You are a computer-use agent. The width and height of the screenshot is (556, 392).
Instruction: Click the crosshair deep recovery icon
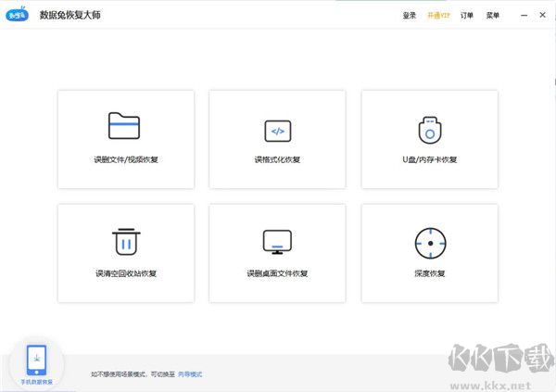[x=429, y=243]
